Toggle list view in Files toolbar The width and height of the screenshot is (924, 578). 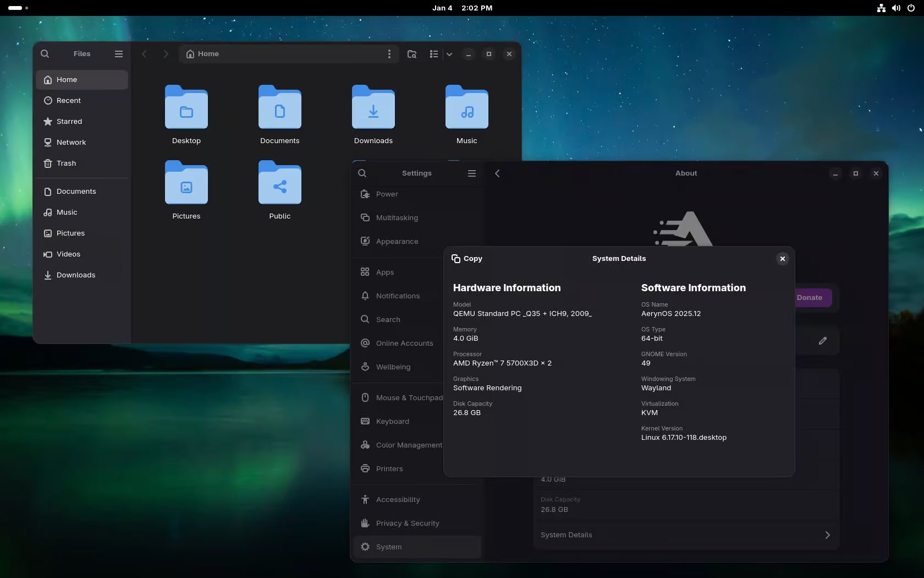(434, 54)
